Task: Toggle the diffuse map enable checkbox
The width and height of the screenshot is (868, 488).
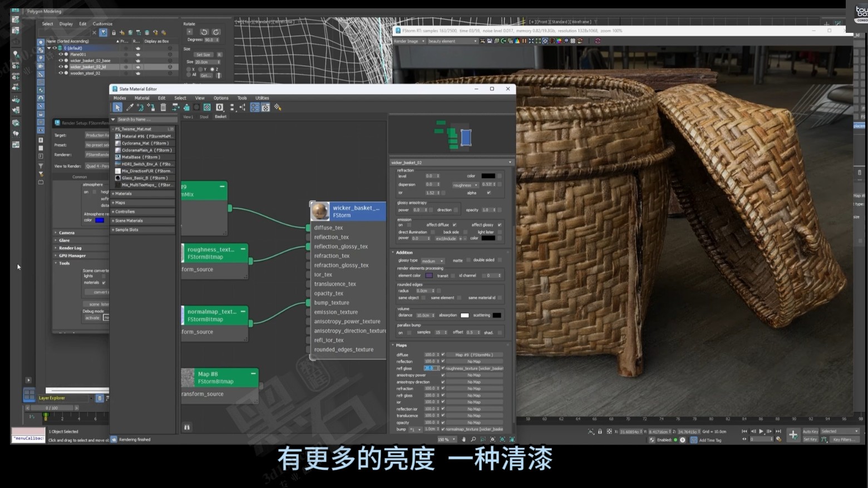Action: click(x=443, y=354)
